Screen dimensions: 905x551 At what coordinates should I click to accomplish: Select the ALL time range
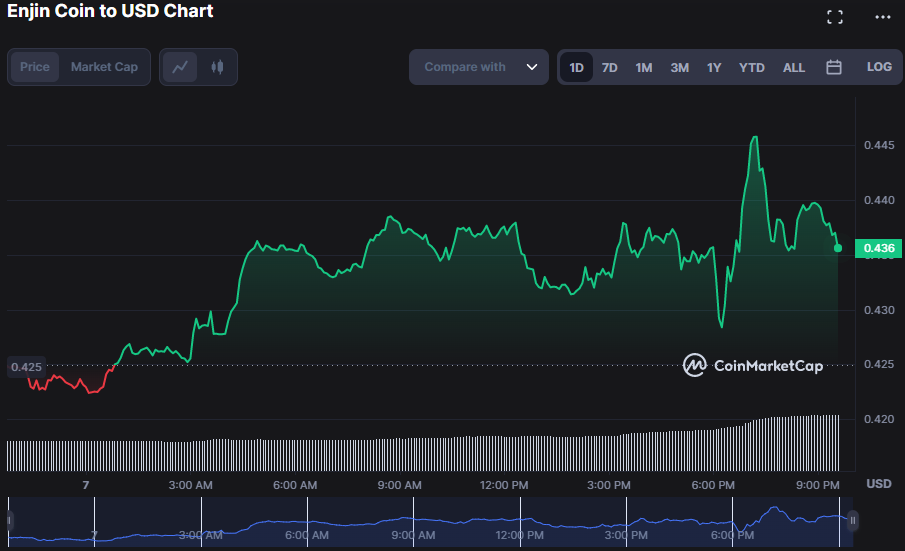pos(794,68)
